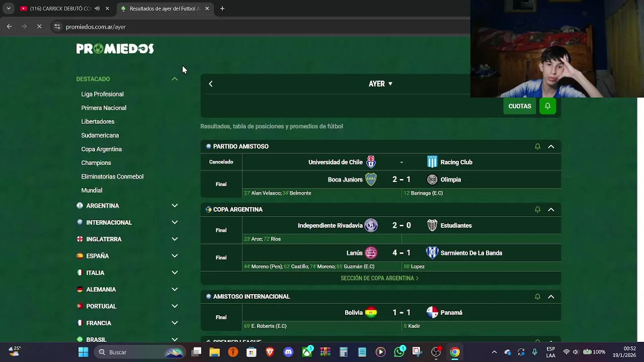Click the green bell notifications button
This screenshot has height=362, width=644.
point(547,106)
